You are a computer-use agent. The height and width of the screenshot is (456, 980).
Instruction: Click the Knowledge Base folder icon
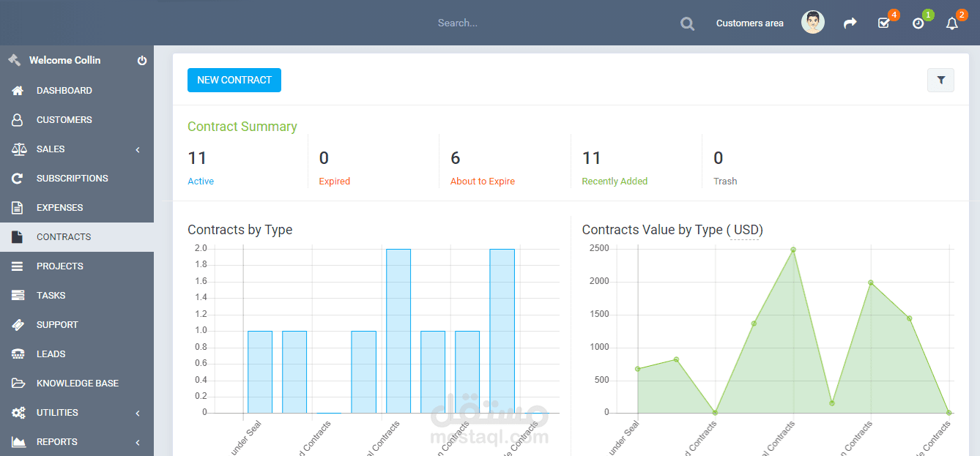pyautogui.click(x=18, y=384)
